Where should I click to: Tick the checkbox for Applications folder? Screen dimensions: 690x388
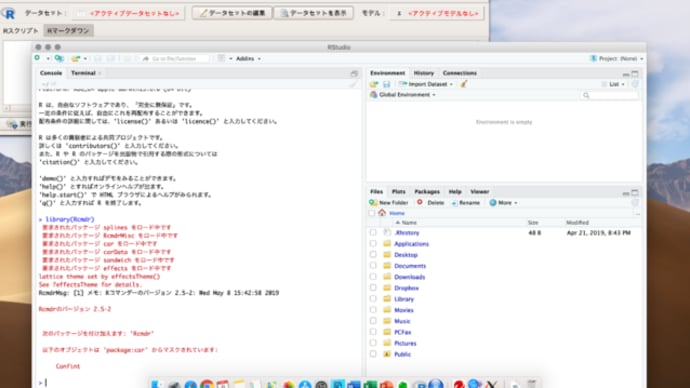pyautogui.click(x=373, y=243)
